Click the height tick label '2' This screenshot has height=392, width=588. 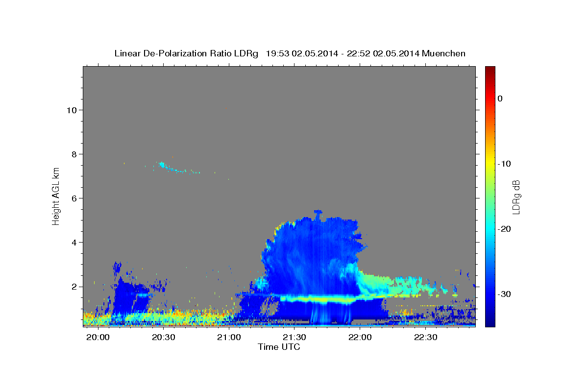[73, 286]
